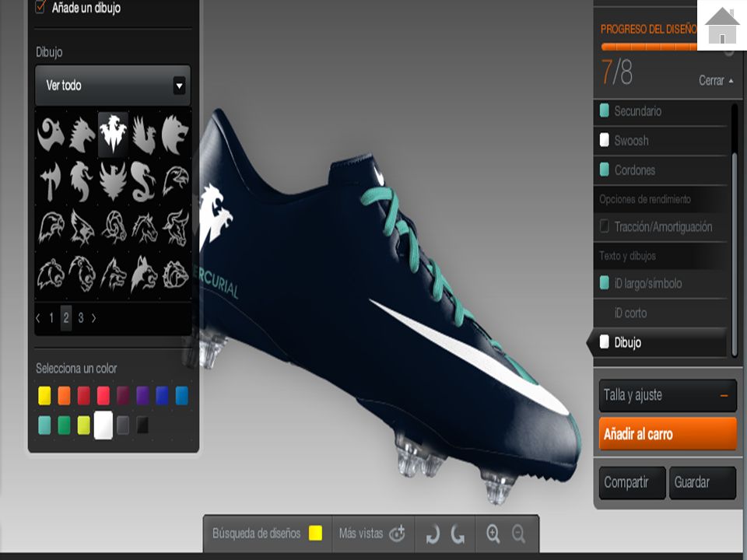This screenshot has width=747, height=560.
Task: Pick the black color swatch
Action: tap(142, 425)
